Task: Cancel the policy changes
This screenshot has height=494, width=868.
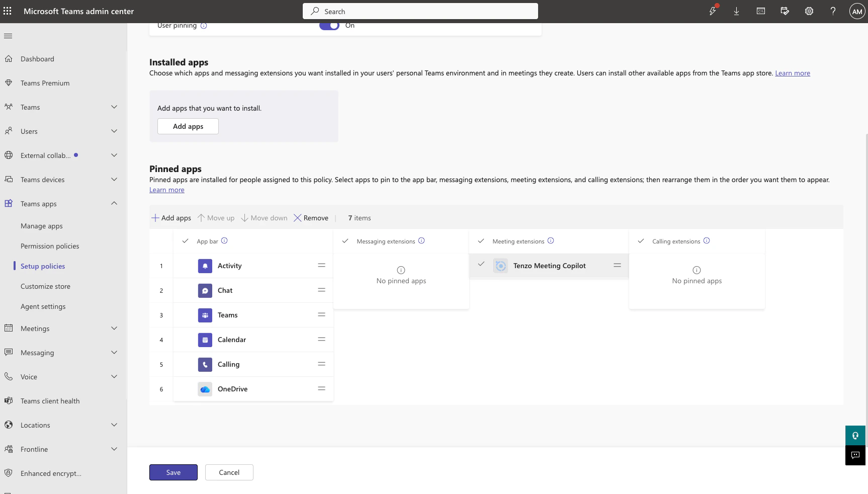Action: point(229,472)
